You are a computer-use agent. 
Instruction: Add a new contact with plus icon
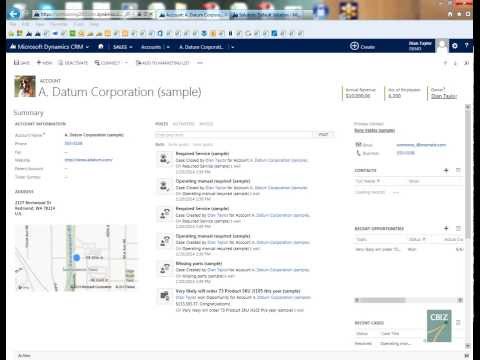click(x=446, y=170)
